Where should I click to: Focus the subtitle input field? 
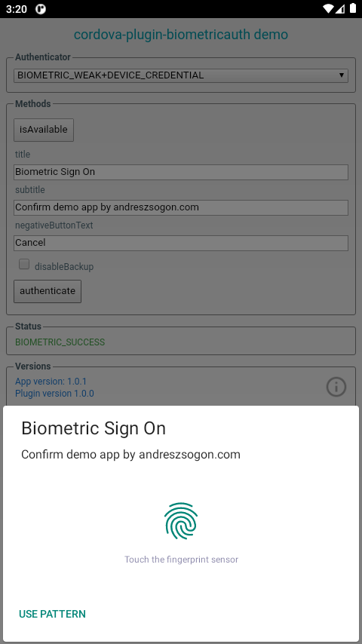click(x=181, y=207)
